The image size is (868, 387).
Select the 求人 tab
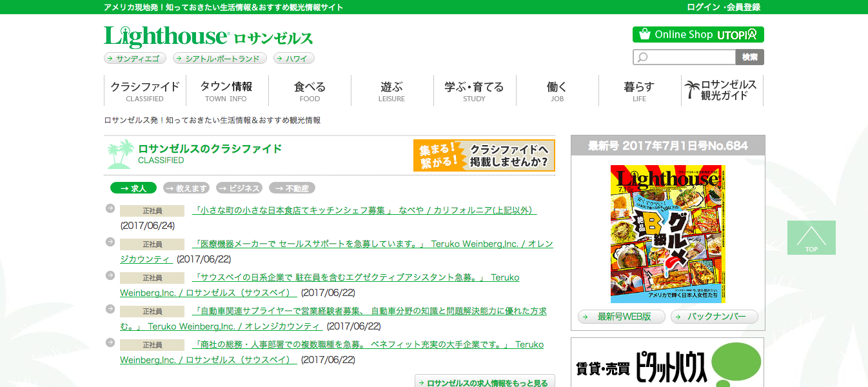point(133,188)
